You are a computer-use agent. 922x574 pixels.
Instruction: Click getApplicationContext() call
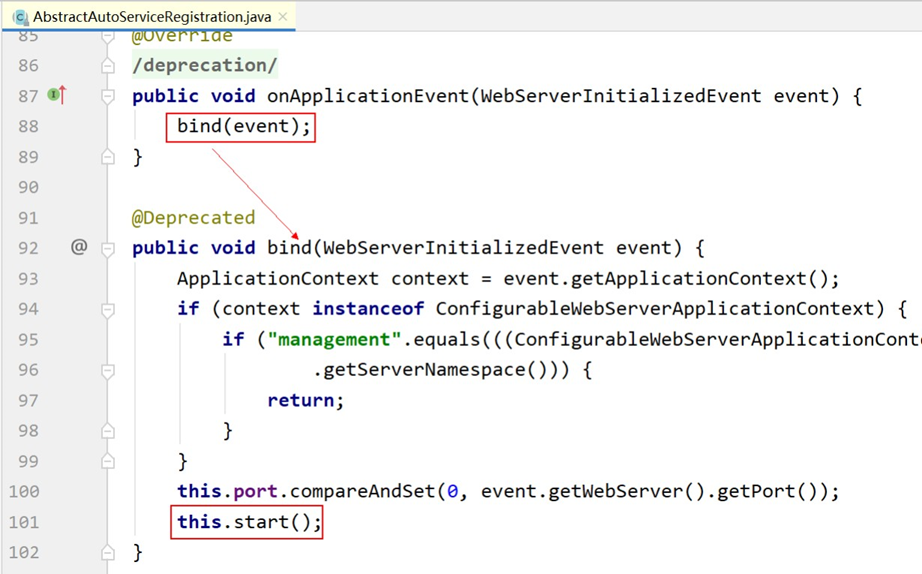click(x=699, y=279)
